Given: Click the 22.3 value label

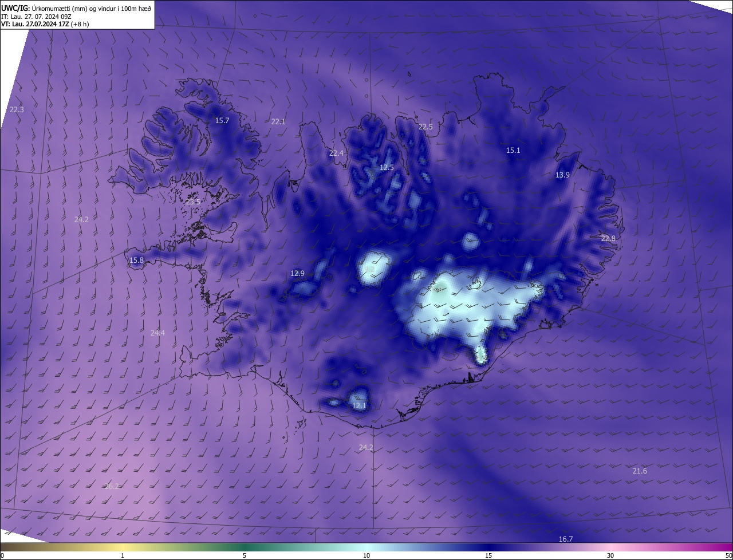Looking at the screenshot, I should coord(17,109).
